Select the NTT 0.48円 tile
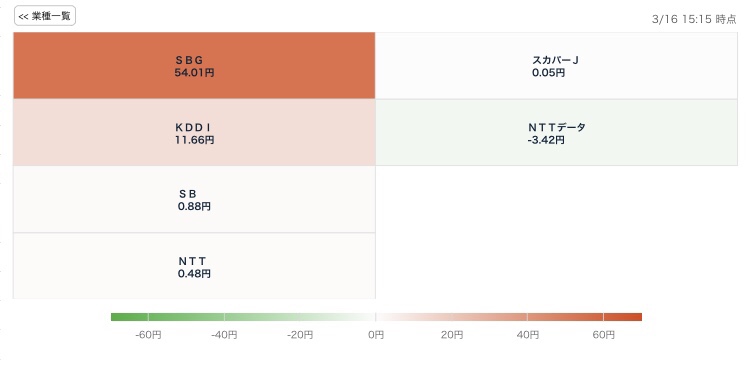750x366 pixels. [x=194, y=266]
